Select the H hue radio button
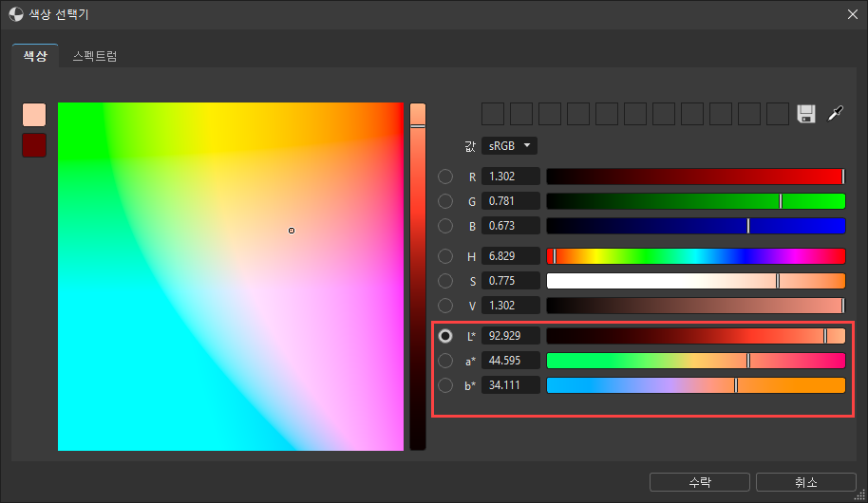Screen dimensions: 868x503 [445, 256]
